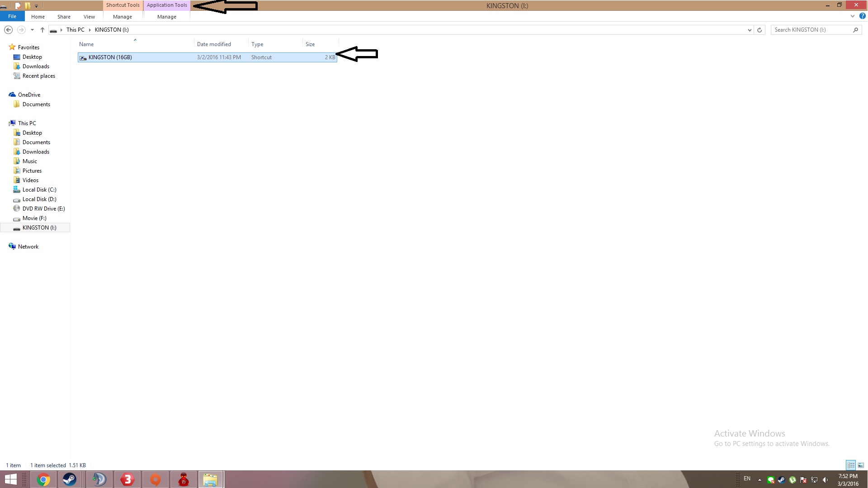Open the Share ribbon tab

64,17
